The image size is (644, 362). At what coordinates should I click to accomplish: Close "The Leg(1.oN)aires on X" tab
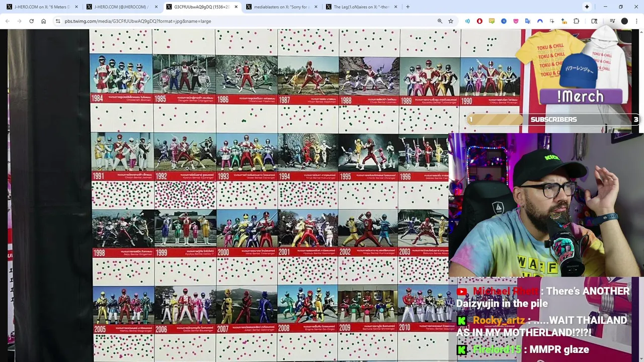click(395, 7)
